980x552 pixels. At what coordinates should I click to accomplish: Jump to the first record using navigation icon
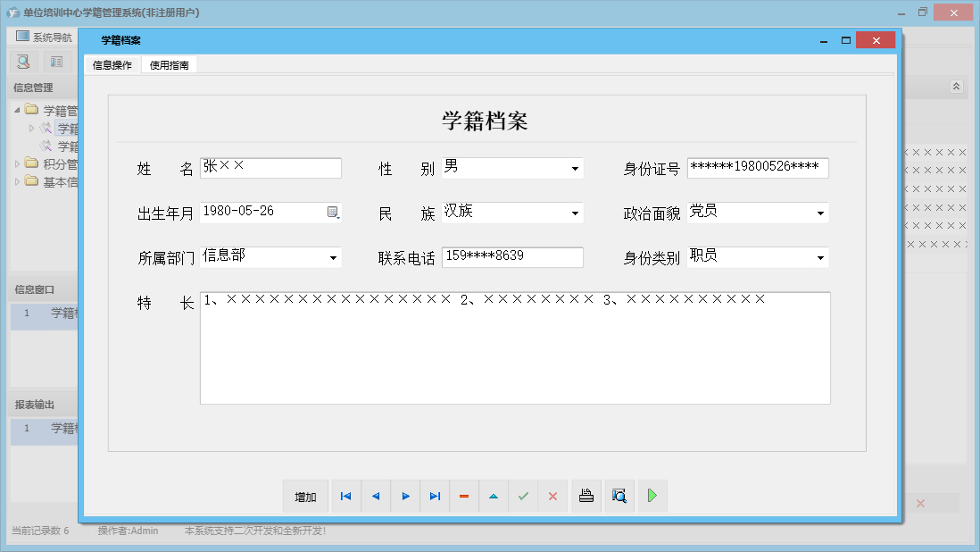pos(346,496)
